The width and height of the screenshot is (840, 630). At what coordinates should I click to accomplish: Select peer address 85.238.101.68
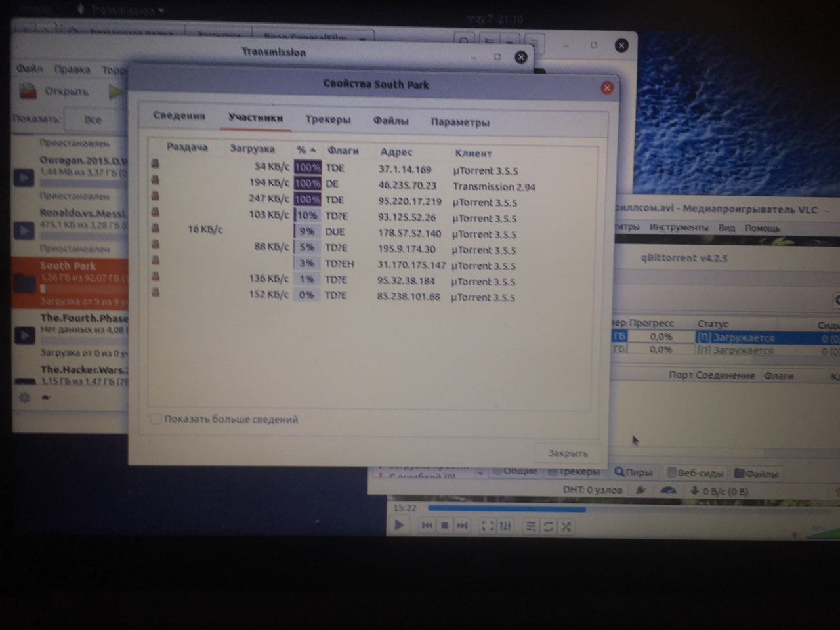[x=408, y=297]
